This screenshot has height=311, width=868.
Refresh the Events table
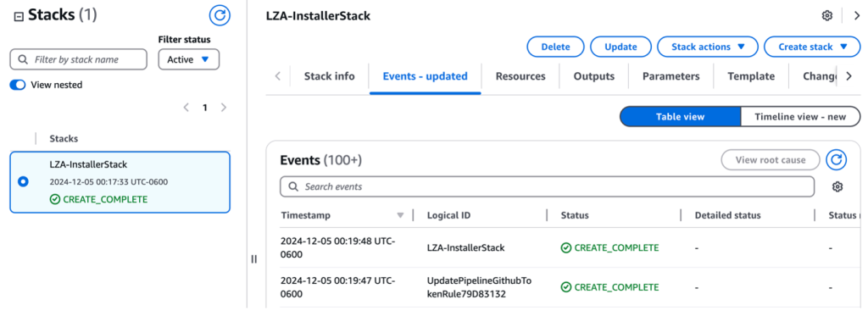click(837, 160)
